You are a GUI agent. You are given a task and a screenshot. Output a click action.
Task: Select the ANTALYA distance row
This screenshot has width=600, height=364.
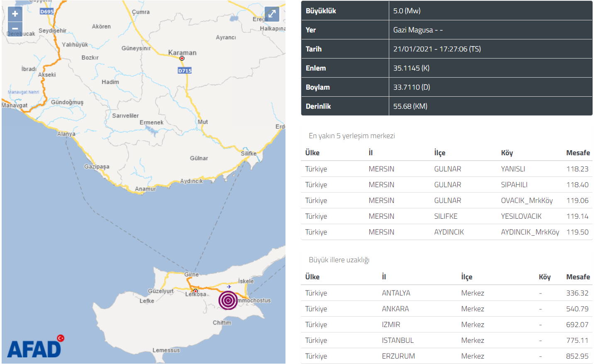(x=446, y=293)
